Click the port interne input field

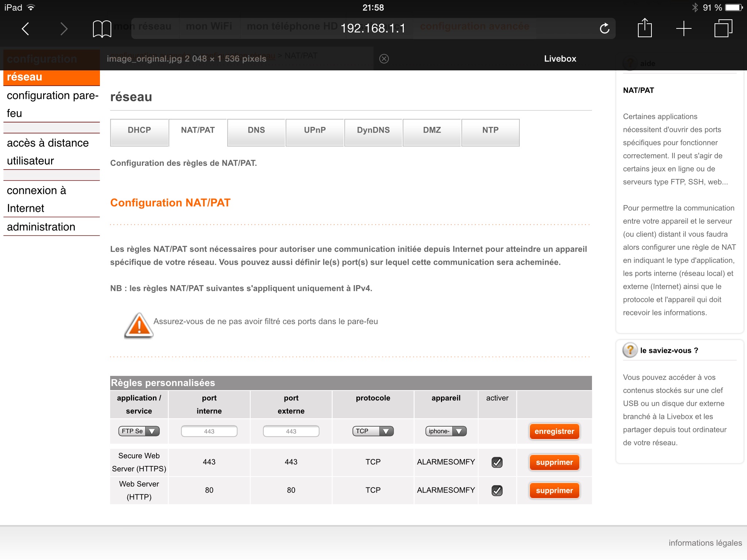pos(209,431)
